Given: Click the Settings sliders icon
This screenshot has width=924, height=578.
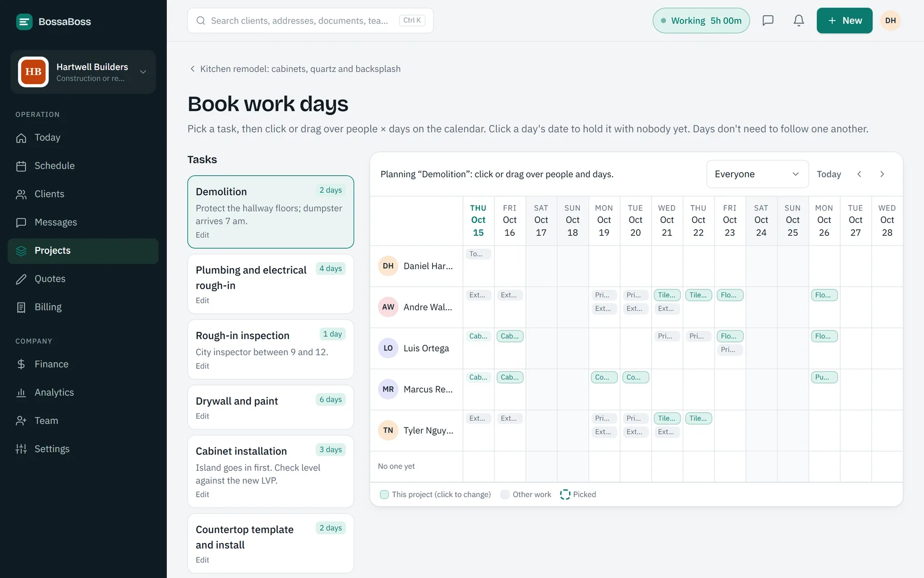Looking at the screenshot, I should tap(21, 449).
